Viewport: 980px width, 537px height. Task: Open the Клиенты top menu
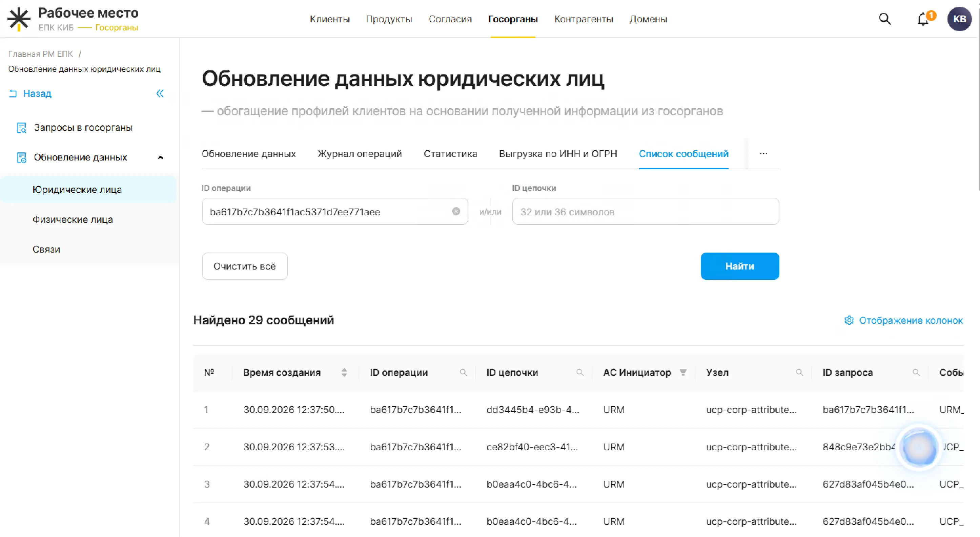point(329,19)
